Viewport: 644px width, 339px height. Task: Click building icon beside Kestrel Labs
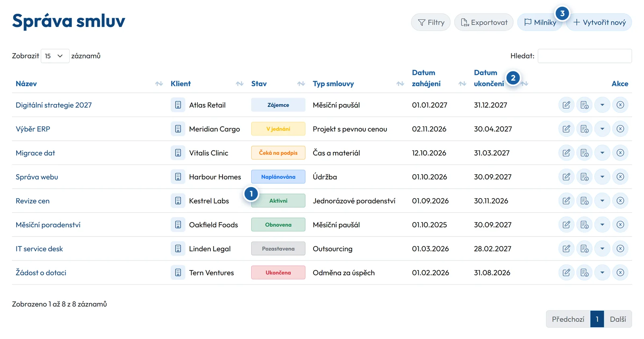178,201
